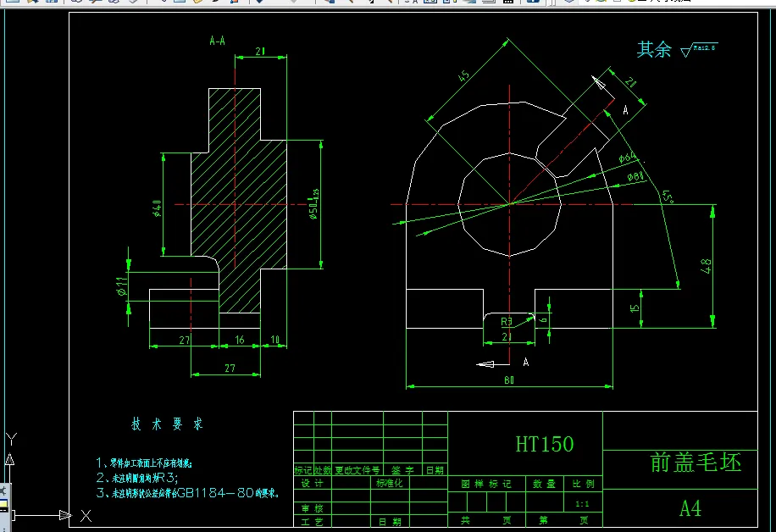The width and height of the screenshot is (776, 532).
Task: Click the lowest 27 dimension in the section view
Action: coord(230,369)
